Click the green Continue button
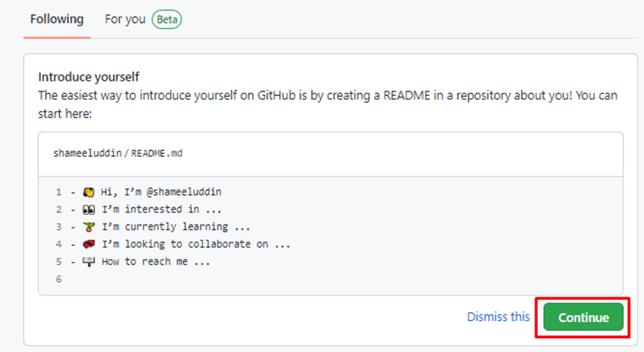Viewport: 644px width, 352px height. (x=583, y=317)
